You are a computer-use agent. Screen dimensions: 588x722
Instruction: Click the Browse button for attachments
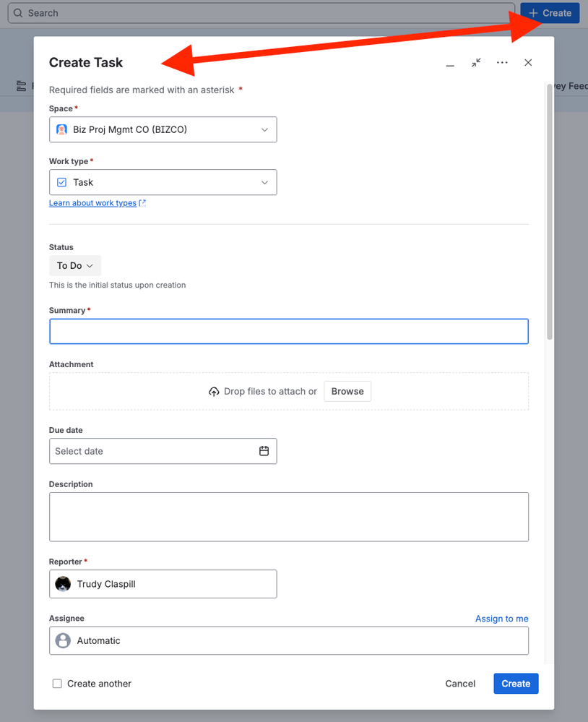coord(347,392)
